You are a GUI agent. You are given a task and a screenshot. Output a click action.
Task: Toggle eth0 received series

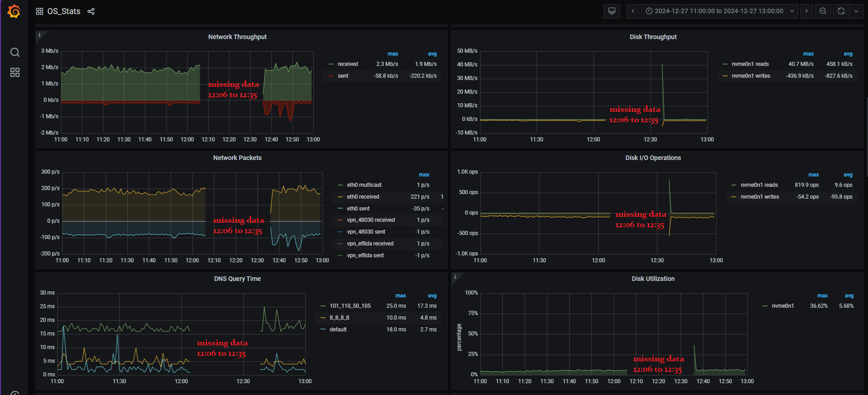pyautogui.click(x=363, y=197)
